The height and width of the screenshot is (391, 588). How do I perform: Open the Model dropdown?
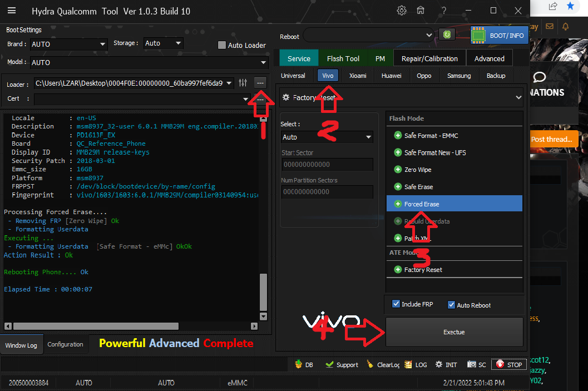(149, 63)
